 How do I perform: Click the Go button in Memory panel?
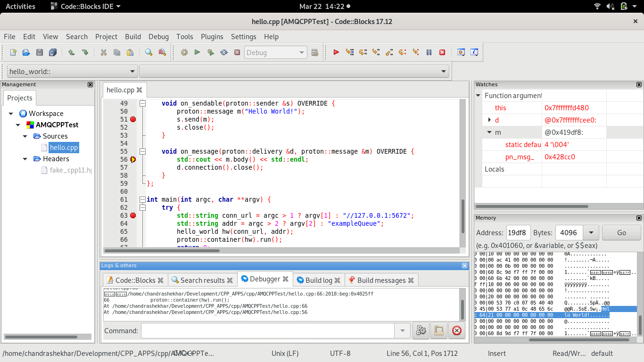[621, 232]
